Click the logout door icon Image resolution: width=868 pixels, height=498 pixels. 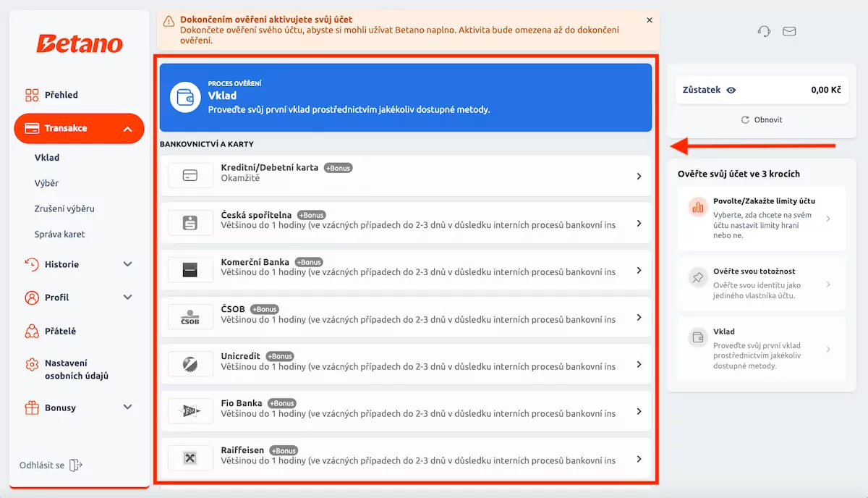(75, 465)
